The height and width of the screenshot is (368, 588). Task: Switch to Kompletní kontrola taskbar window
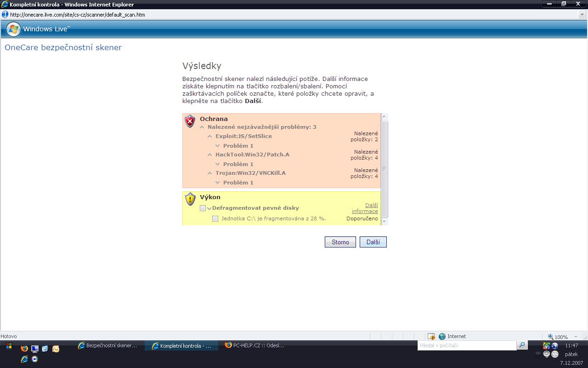click(182, 346)
